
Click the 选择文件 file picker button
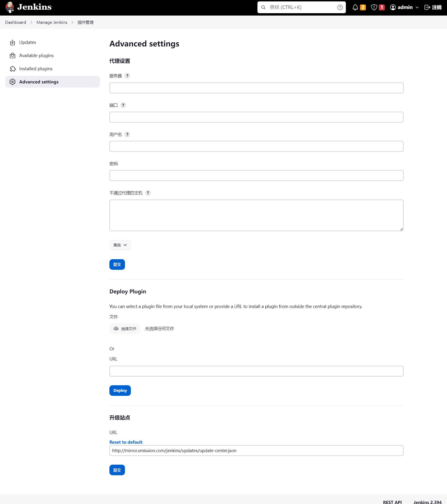pyautogui.click(x=125, y=328)
